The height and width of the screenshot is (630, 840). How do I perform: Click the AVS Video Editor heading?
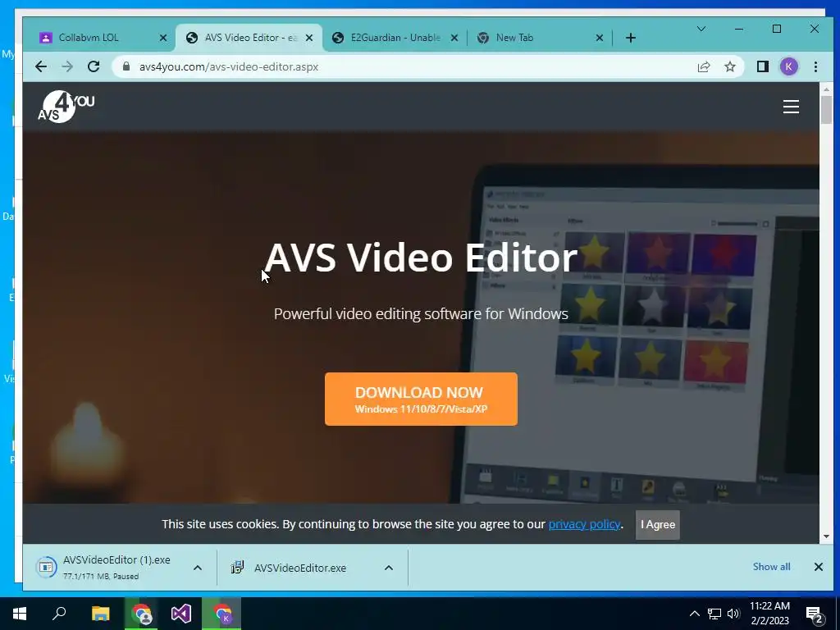[x=421, y=258]
